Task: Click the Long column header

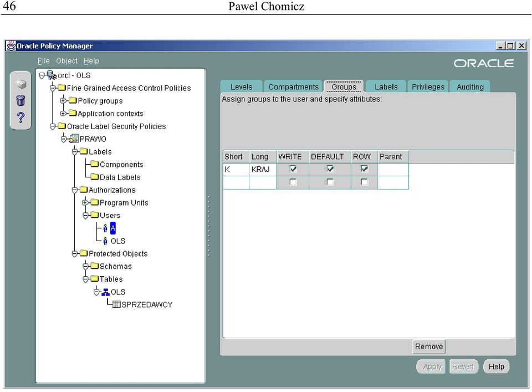Action: tap(263, 156)
